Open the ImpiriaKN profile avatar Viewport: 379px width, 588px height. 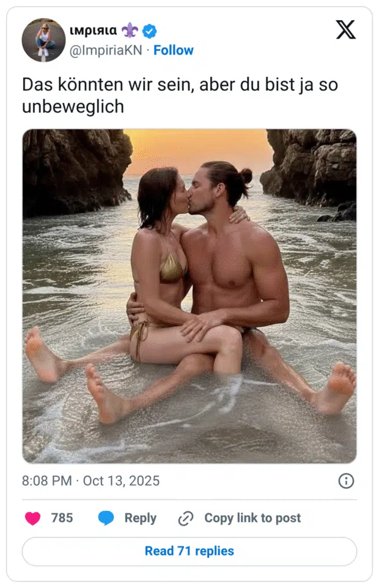point(43,40)
